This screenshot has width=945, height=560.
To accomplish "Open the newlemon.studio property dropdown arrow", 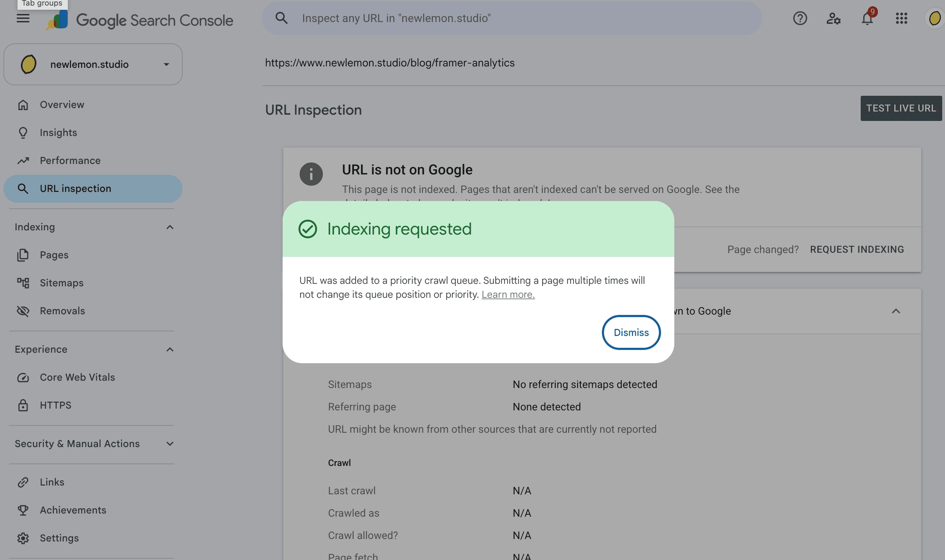I will click(166, 64).
